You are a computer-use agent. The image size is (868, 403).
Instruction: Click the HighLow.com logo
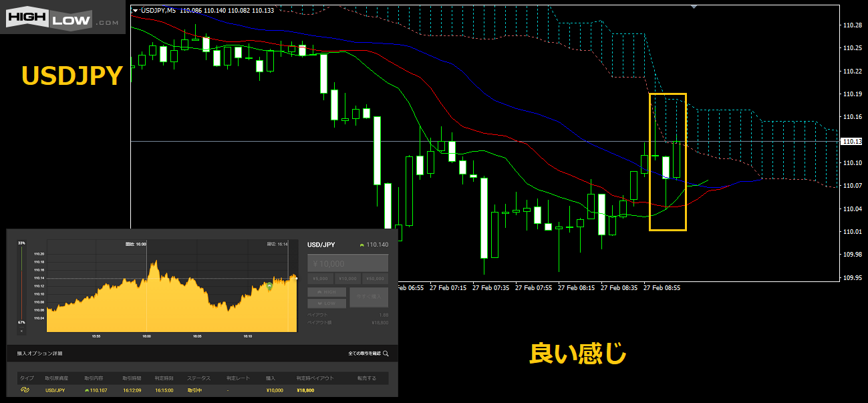[x=62, y=17]
